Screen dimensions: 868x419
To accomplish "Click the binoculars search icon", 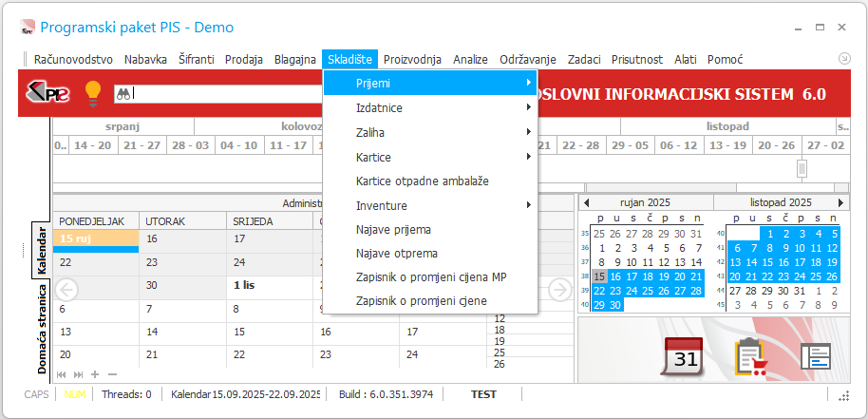I will click(x=123, y=94).
